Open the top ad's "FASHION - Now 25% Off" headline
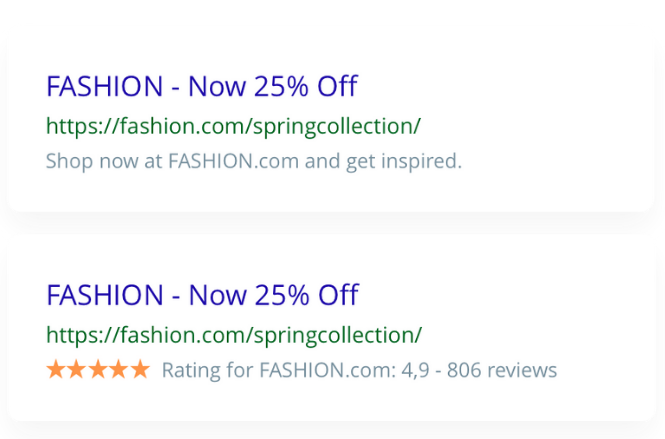The height and width of the screenshot is (439, 665). pos(201,86)
